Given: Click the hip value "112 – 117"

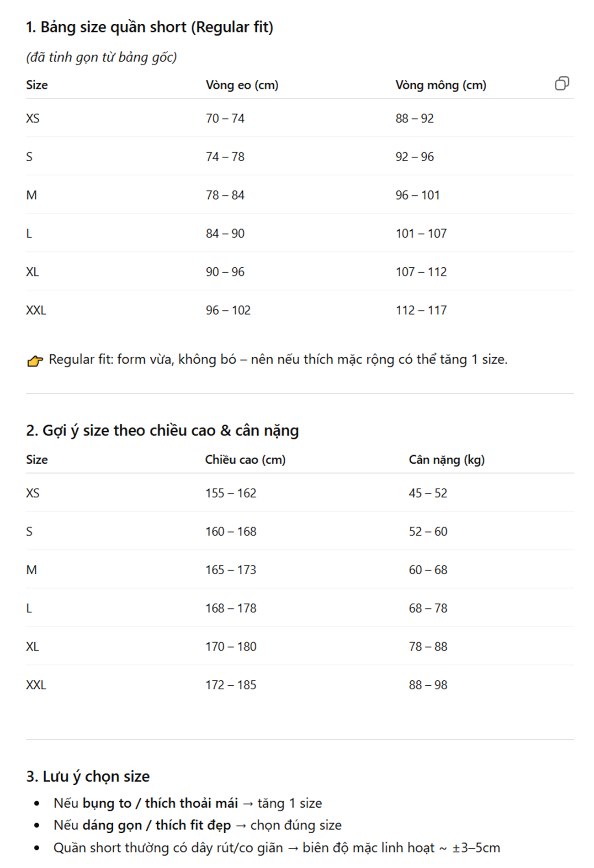Looking at the screenshot, I should pos(421,311).
